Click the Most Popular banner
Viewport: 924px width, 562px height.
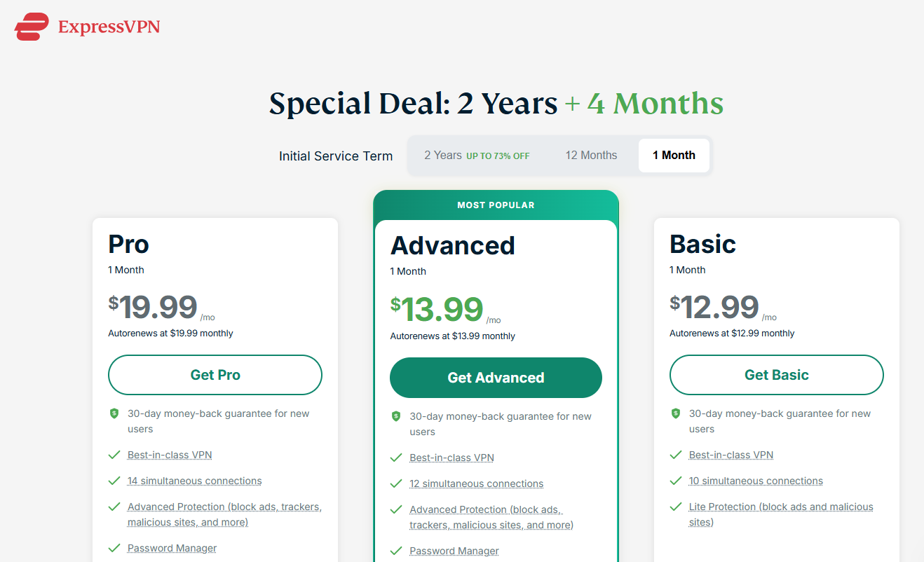point(496,205)
